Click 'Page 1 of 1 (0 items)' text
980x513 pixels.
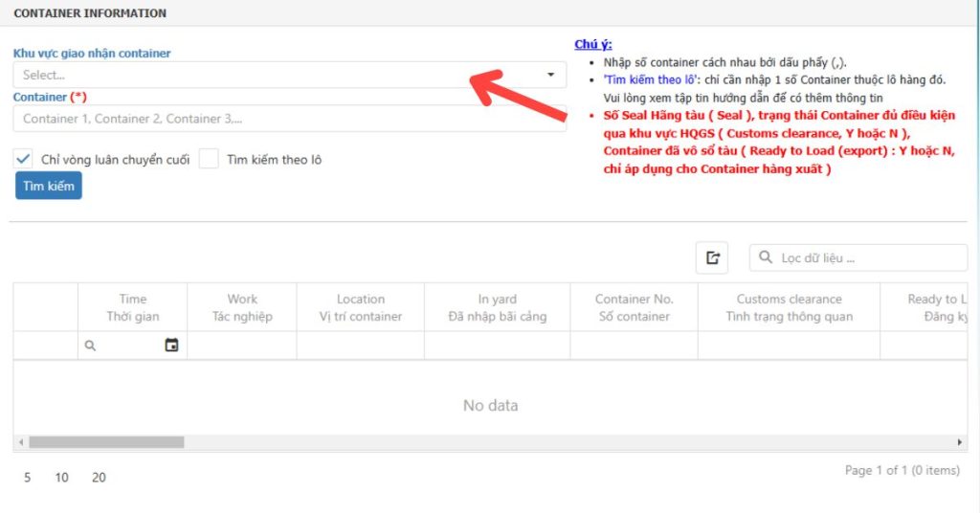point(902,470)
